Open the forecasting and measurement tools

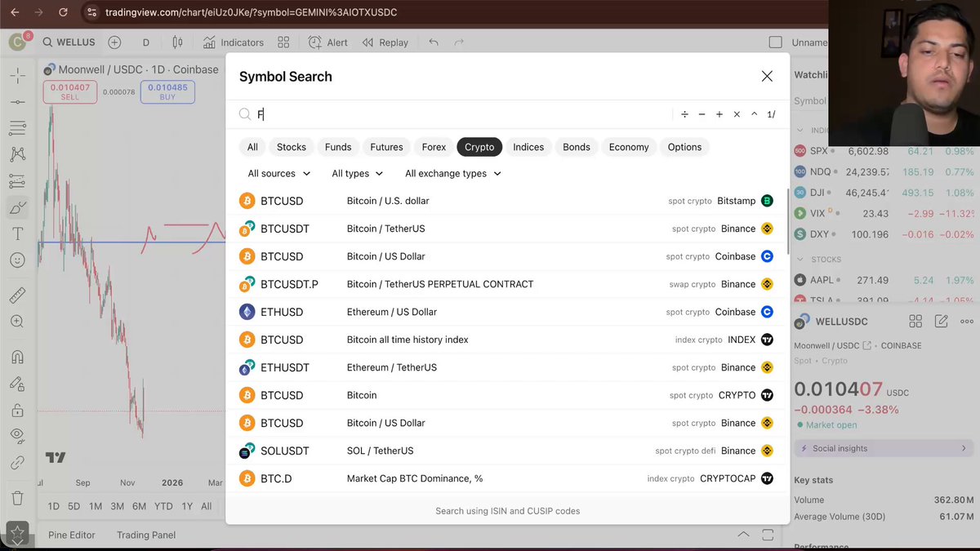click(17, 181)
